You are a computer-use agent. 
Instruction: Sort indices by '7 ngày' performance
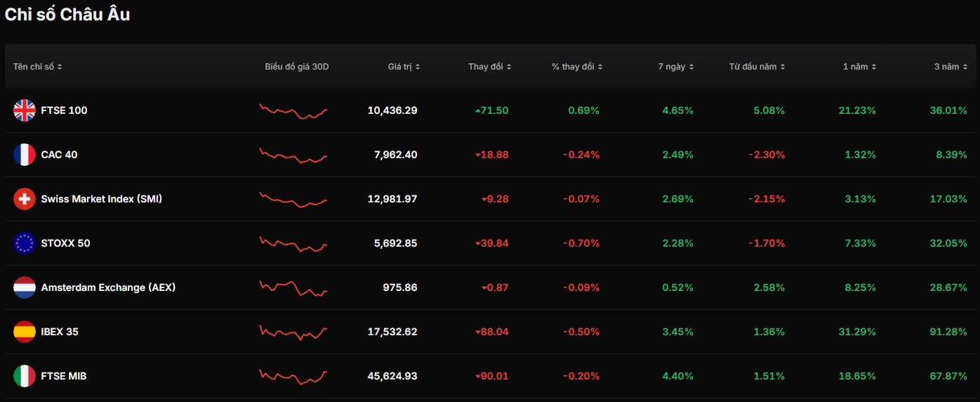pos(675,67)
